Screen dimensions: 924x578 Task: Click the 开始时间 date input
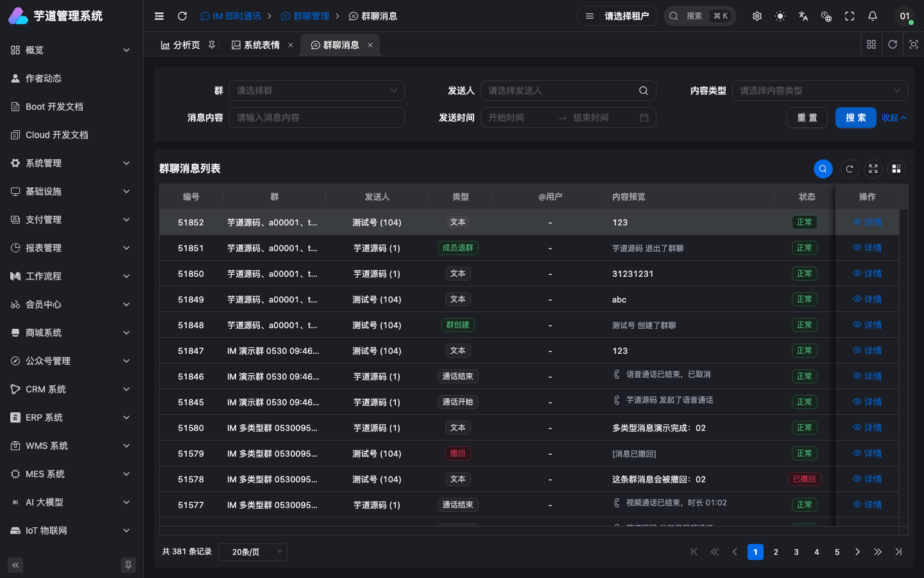[x=520, y=118]
